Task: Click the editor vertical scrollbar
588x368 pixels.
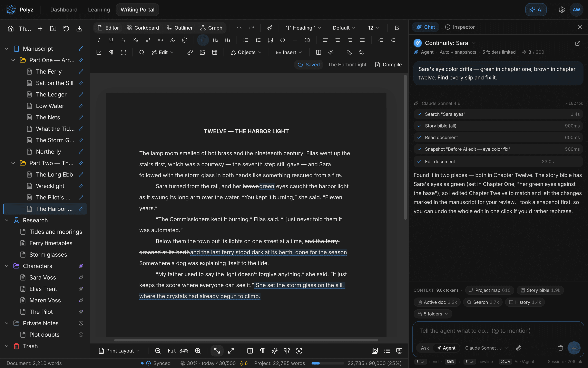Action: pos(405,147)
